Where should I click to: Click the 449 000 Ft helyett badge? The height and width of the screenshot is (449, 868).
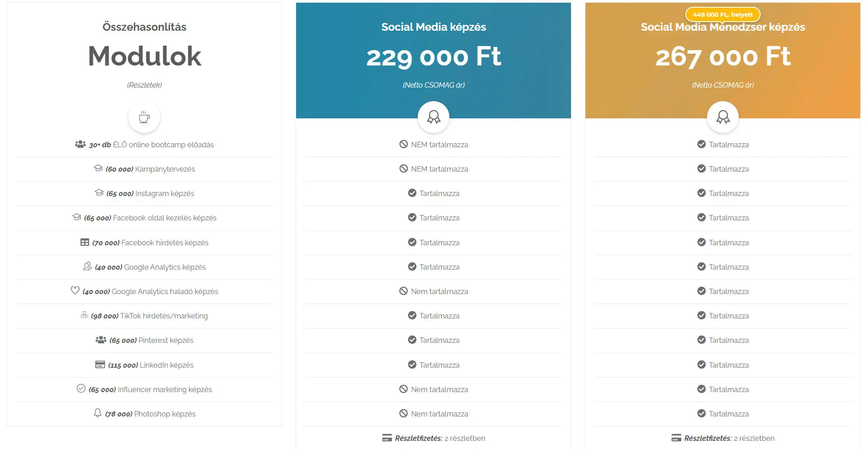[x=723, y=14]
